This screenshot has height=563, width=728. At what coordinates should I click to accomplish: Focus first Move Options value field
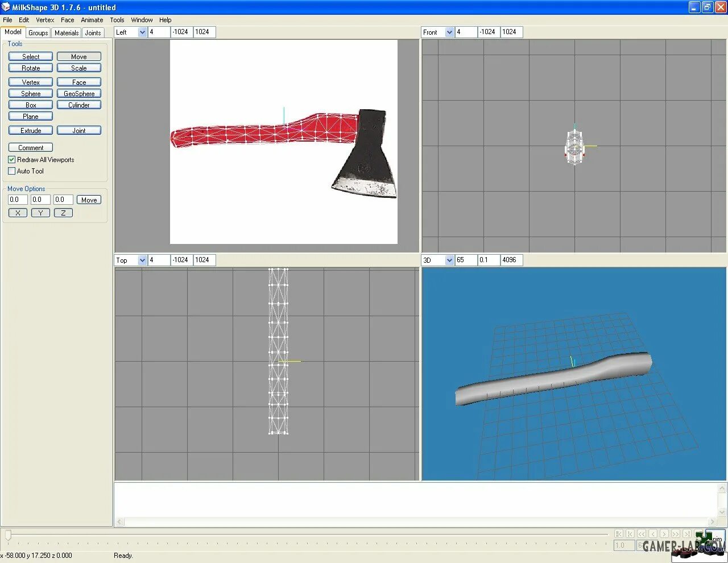point(18,200)
